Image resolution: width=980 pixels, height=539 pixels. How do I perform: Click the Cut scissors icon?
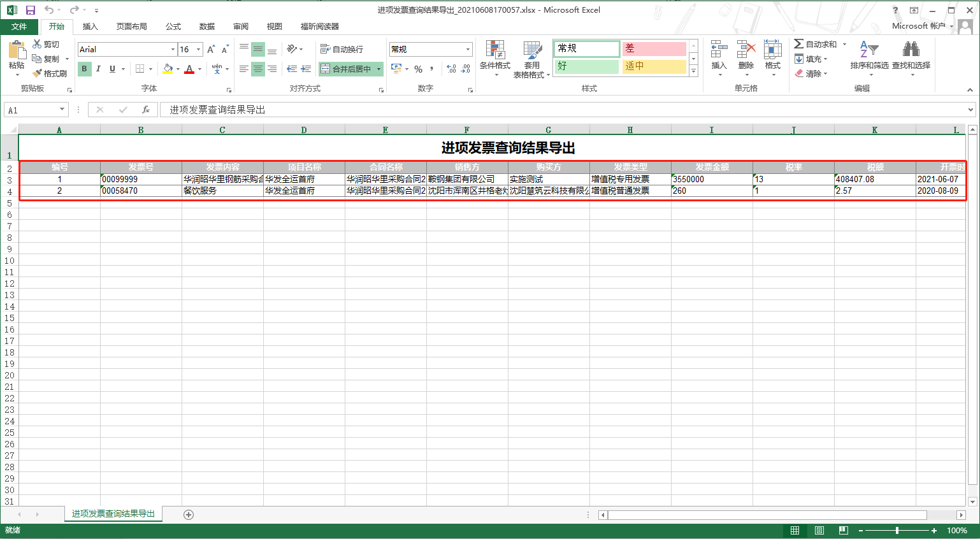[37, 44]
